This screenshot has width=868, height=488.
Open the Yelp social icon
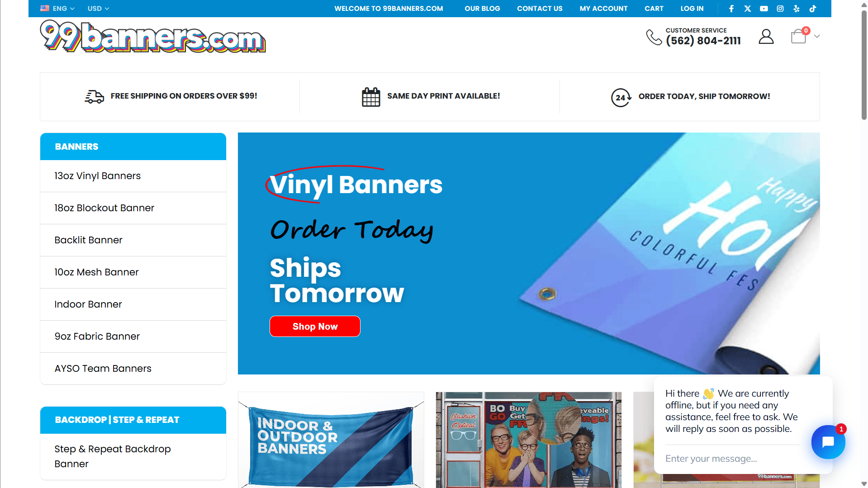[797, 9]
